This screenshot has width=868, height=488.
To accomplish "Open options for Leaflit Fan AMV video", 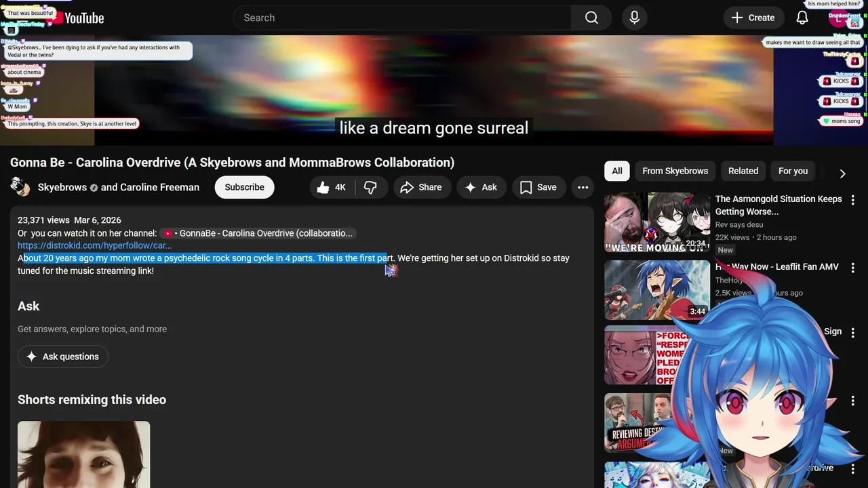I will 853,268.
